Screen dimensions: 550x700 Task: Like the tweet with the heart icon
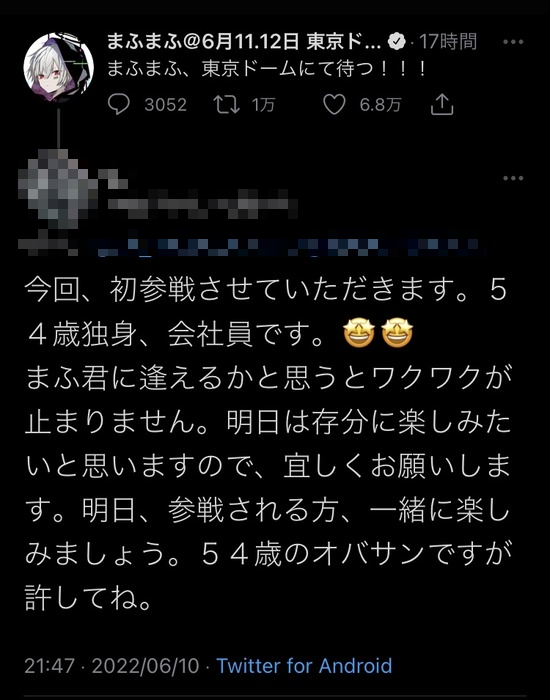tap(334, 104)
